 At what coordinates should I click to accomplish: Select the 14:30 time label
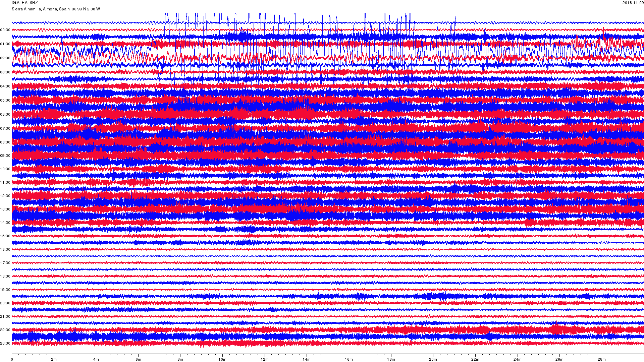click(5, 223)
